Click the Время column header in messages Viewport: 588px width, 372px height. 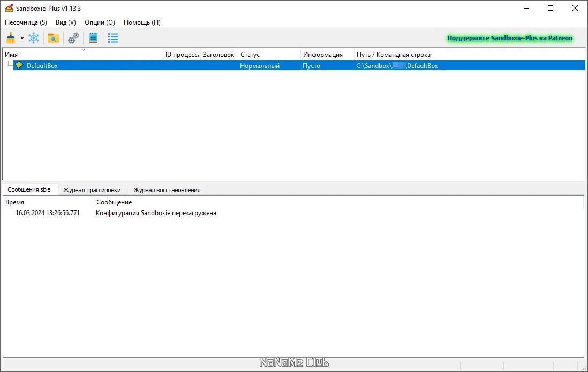[48, 202]
